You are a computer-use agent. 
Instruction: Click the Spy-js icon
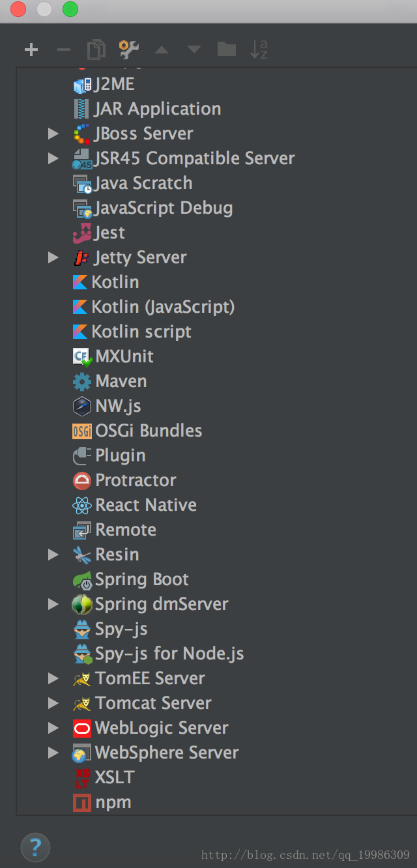82,629
